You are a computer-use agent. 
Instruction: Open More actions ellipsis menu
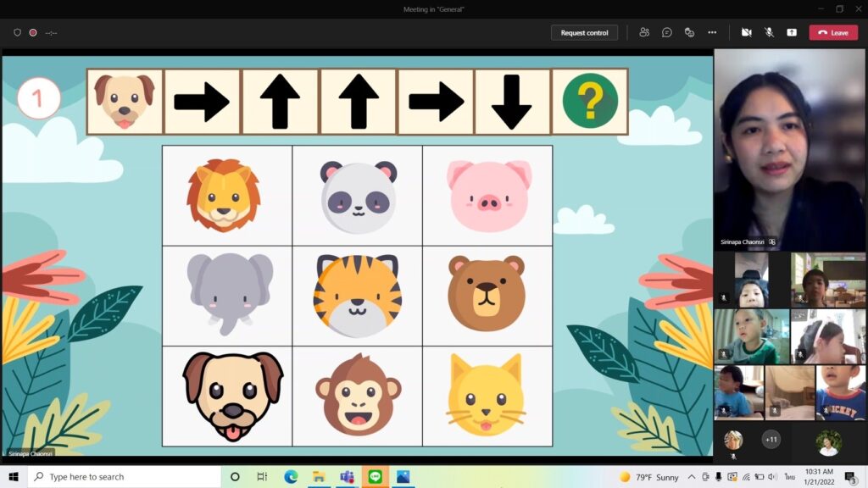(712, 32)
